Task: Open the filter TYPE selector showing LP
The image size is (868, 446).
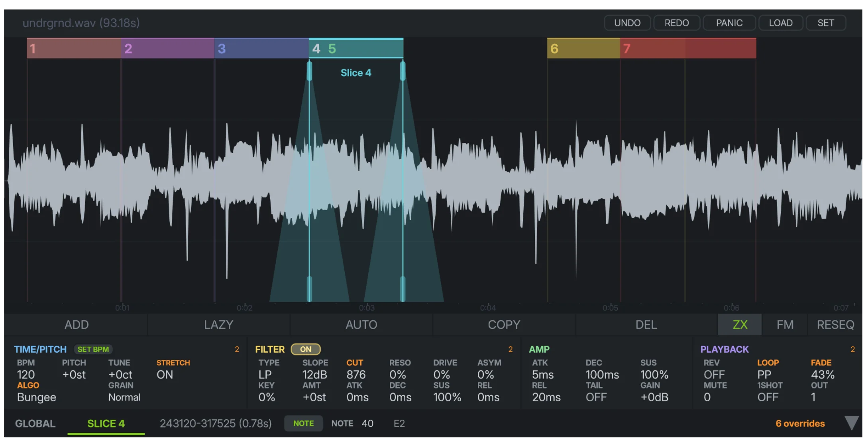Action: (x=265, y=375)
